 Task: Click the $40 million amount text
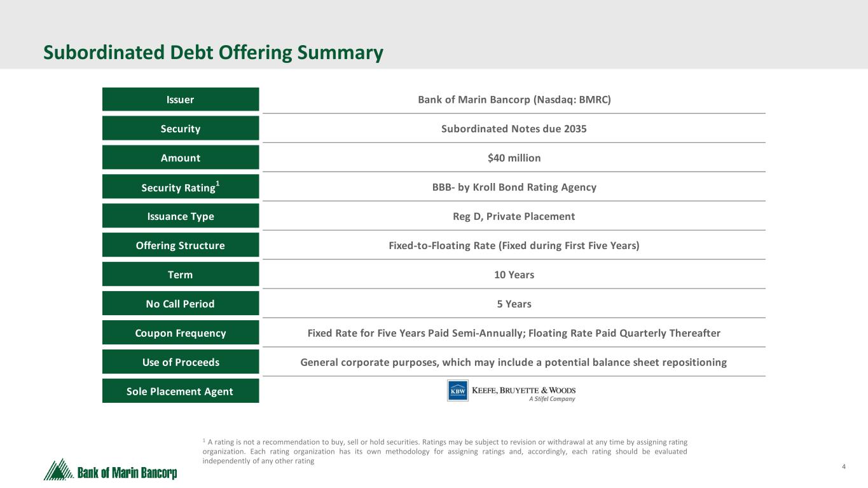(514, 158)
